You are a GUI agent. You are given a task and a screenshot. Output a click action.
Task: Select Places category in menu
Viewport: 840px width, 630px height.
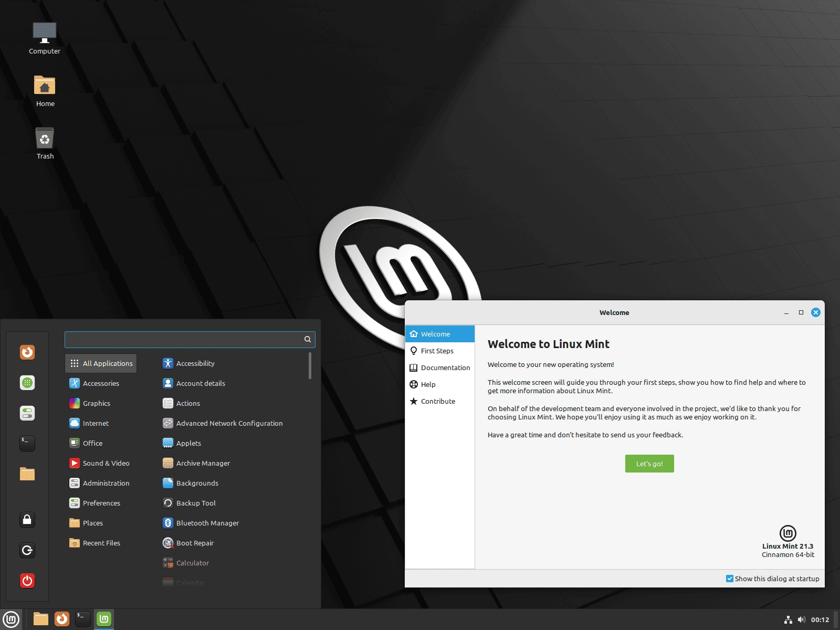101,523
